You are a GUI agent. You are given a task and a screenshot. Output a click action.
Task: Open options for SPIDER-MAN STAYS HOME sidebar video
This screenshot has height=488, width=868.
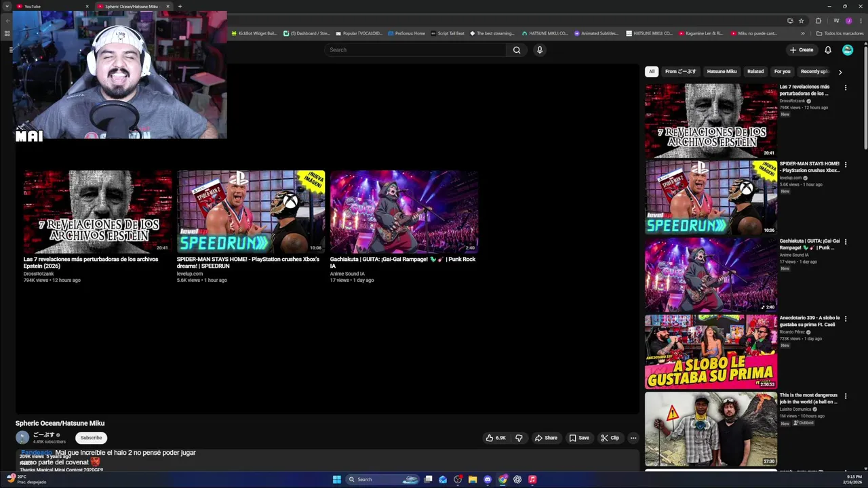[x=846, y=165]
